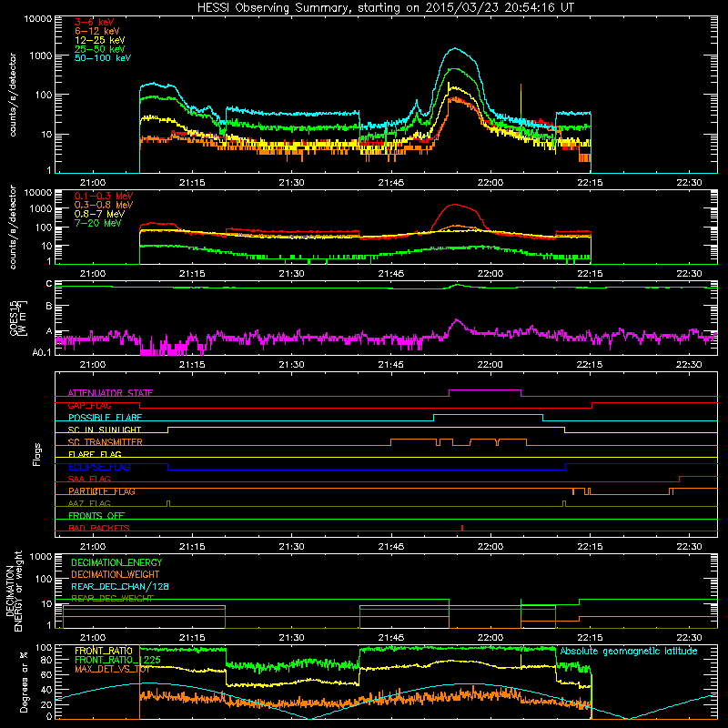This screenshot has height=728, width=728.
Task: Select the ATTENUATOR_STATE flag label
Action: coord(110,393)
